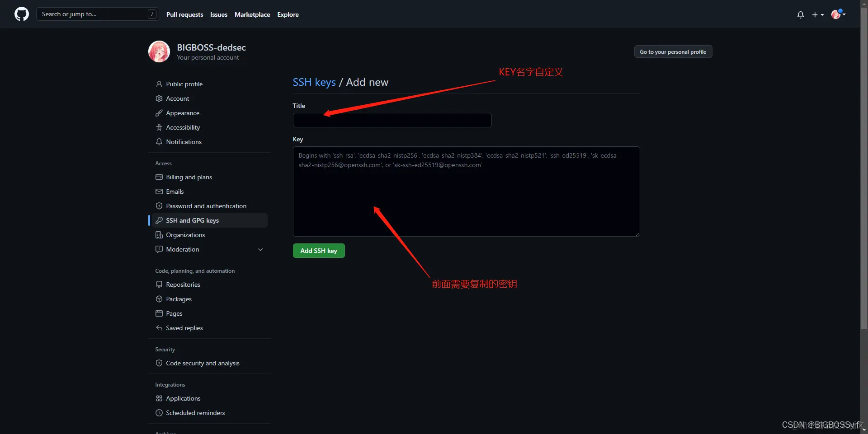
Task: Click the BIGBOSS-dedsec username link
Action: pyautogui.click(x=211, y=47)
